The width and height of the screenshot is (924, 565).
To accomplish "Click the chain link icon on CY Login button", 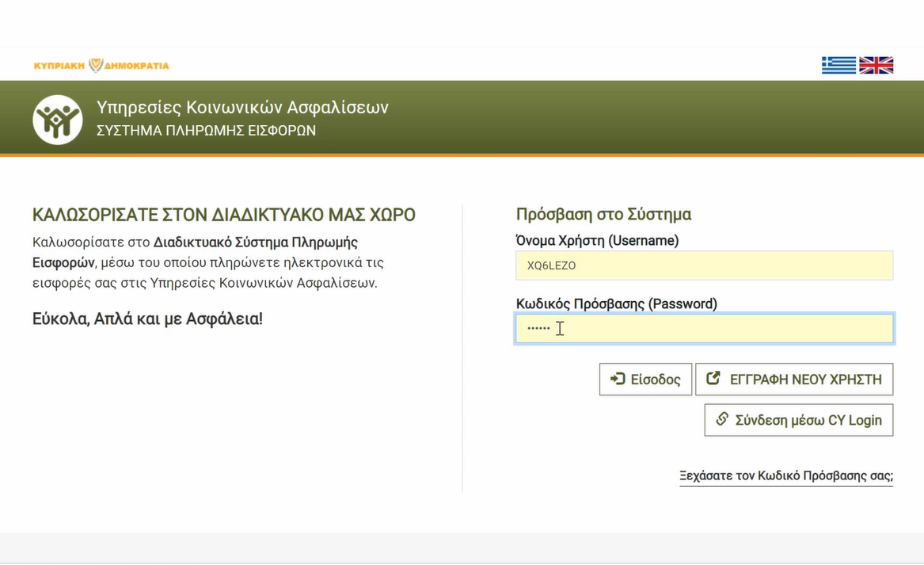I will [721, 420].
